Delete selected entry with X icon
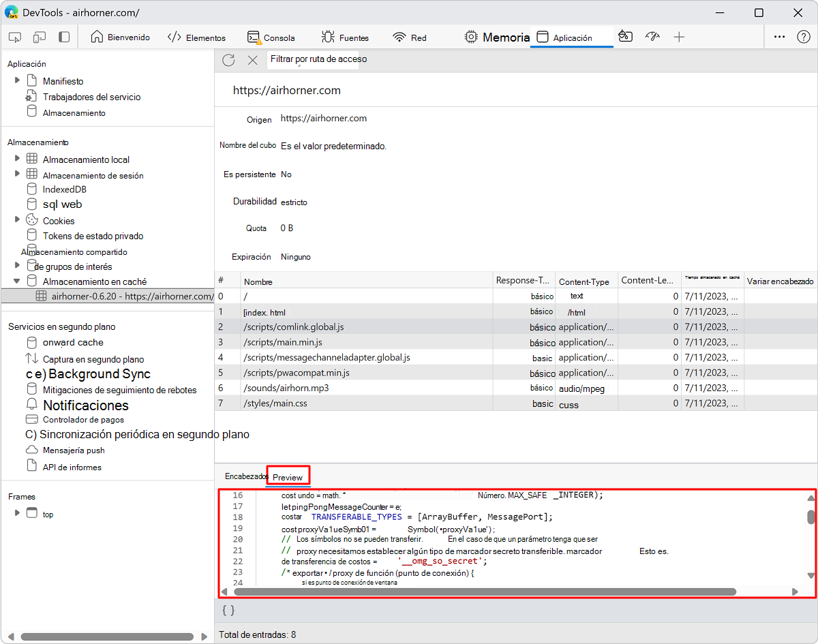 252,60
